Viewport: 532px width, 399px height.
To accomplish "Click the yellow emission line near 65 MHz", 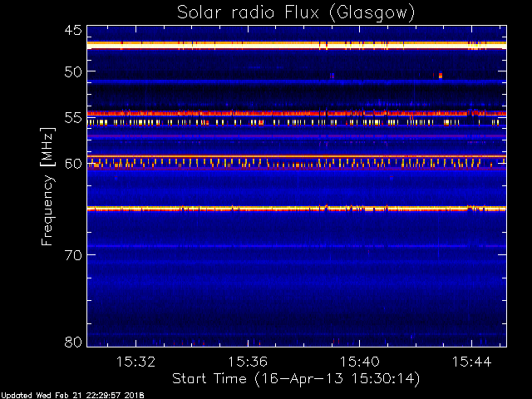I will pos(297,209).
